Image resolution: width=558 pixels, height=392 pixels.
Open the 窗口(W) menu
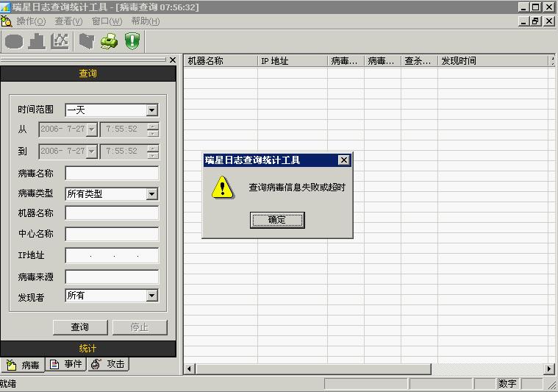tap(107, 21)
